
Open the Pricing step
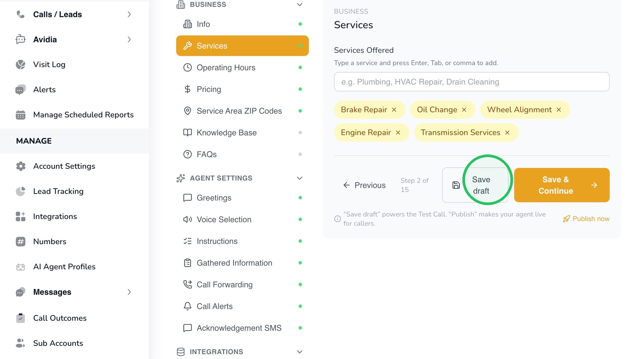(243, 89)
